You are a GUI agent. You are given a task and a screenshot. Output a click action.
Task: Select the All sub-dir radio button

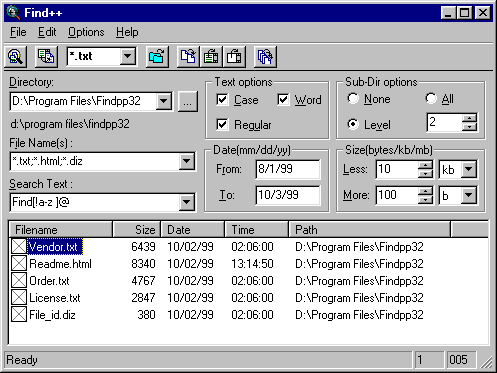coord(431,98)
